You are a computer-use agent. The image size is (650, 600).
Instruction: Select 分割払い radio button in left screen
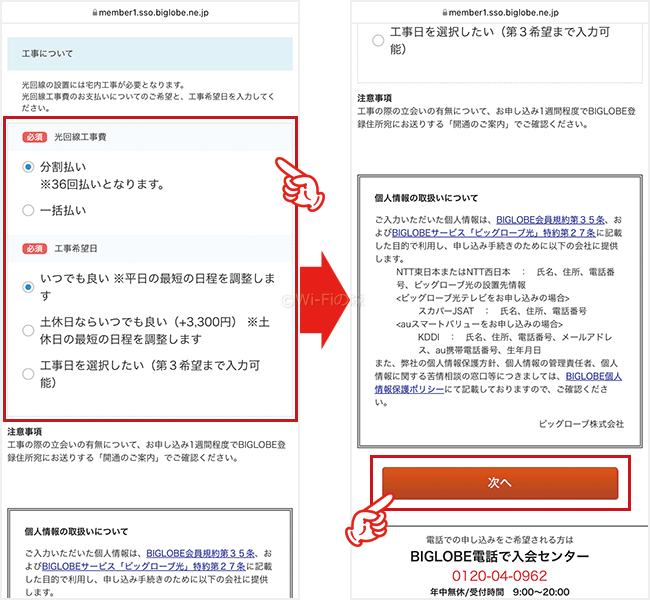28,167
